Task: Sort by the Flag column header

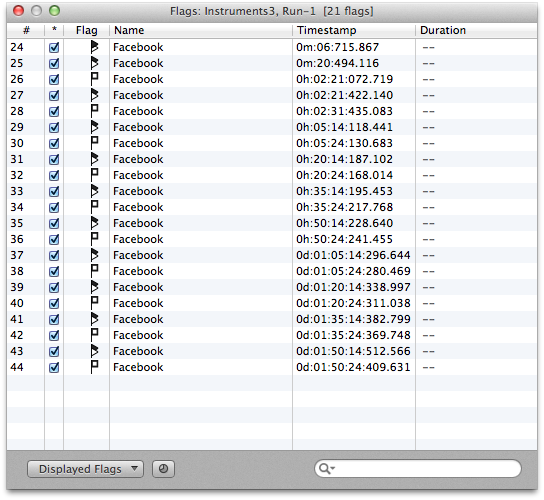Action: pos(86,31)
